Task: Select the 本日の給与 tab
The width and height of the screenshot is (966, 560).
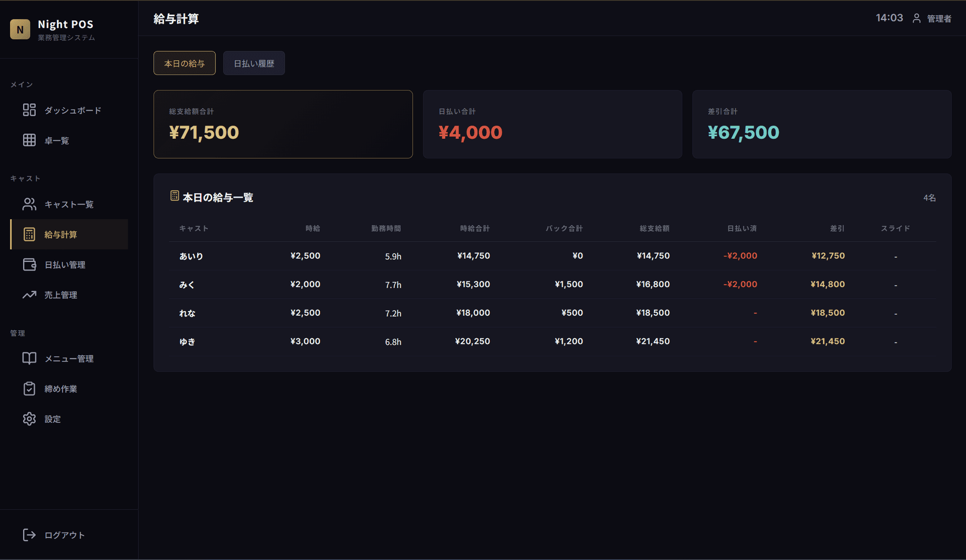Action: (185, 63)
